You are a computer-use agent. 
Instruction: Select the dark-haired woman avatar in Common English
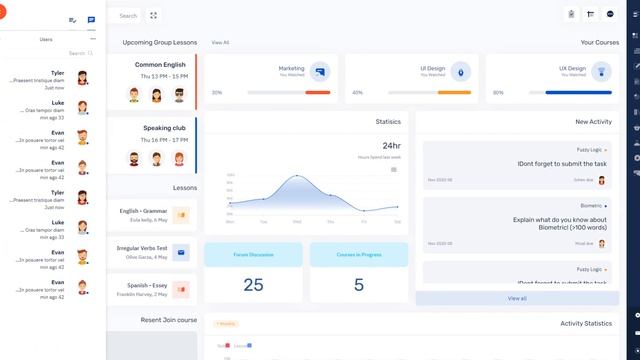[x=156, y=95]
